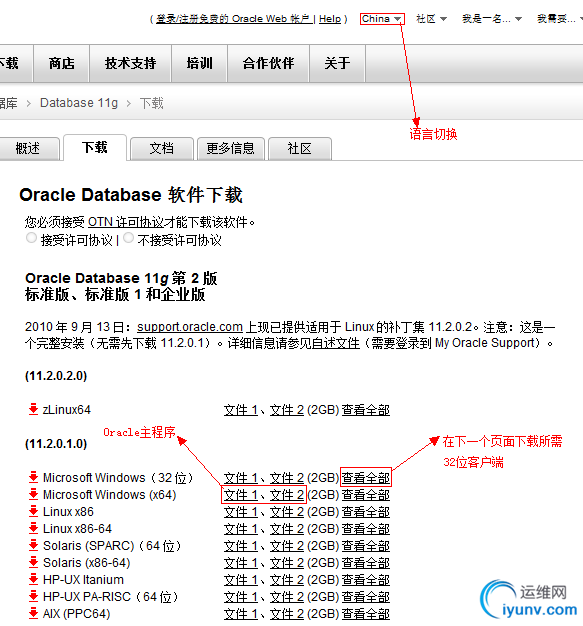This screenshot has height=626, width=583.
Task: Click Microsoft Windows (x64) download icon
Action: (x=34, y=494)
